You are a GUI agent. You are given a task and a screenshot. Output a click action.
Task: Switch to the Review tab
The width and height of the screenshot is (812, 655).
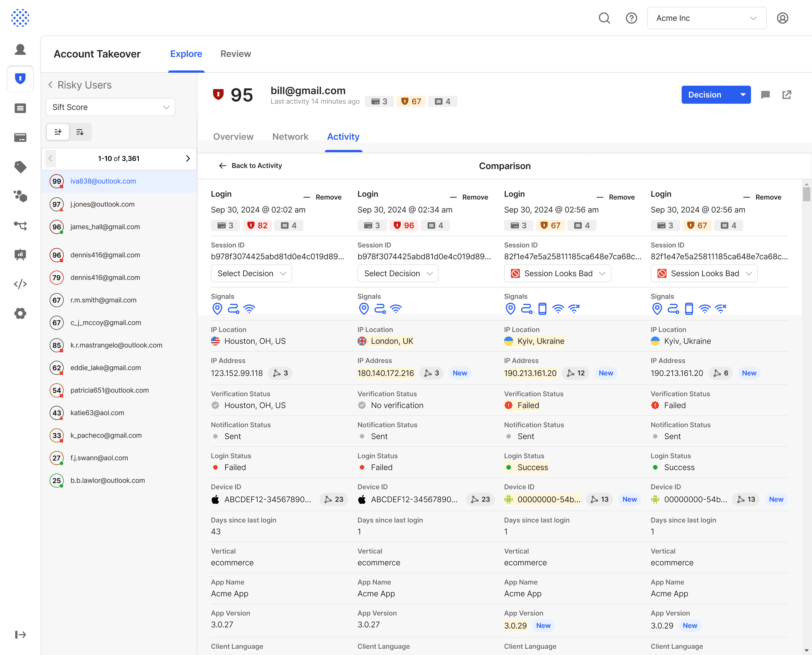click(x=235, y=54)
